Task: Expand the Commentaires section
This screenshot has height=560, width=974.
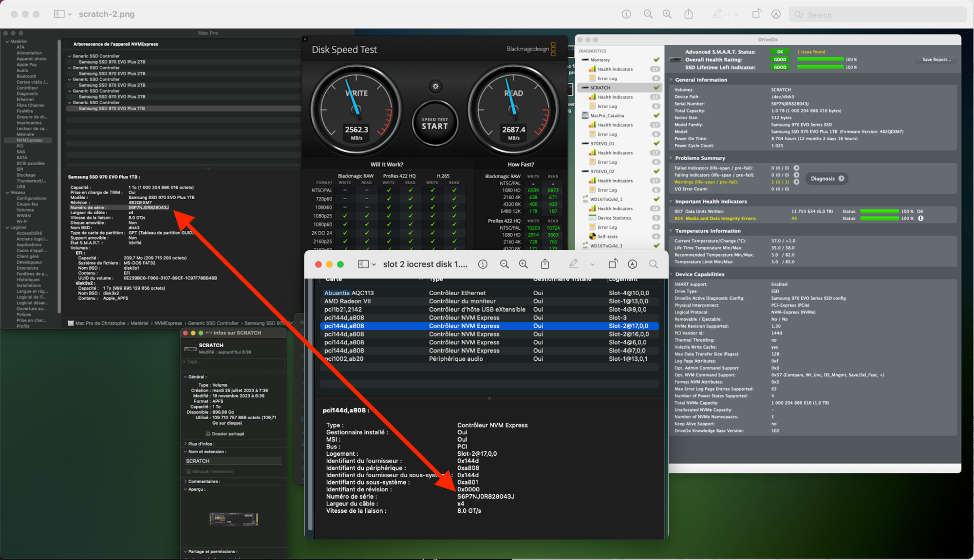Action: (x=186, y=481)
